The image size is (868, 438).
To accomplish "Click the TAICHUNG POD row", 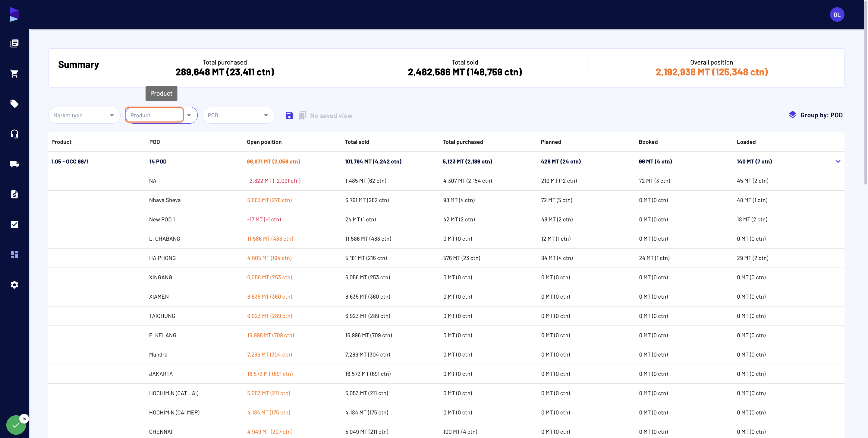I will [446, 316].
